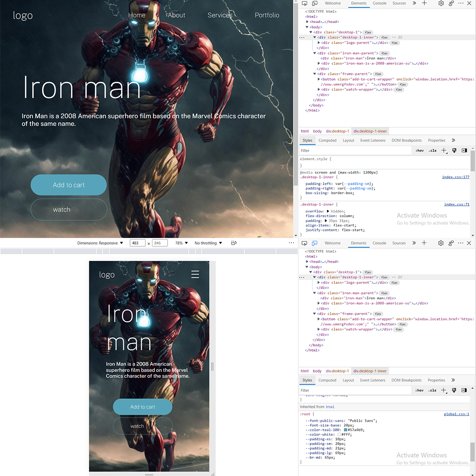
Task: Open Welcome tab in bottom DevTools
Action: [x=332, y=243]
